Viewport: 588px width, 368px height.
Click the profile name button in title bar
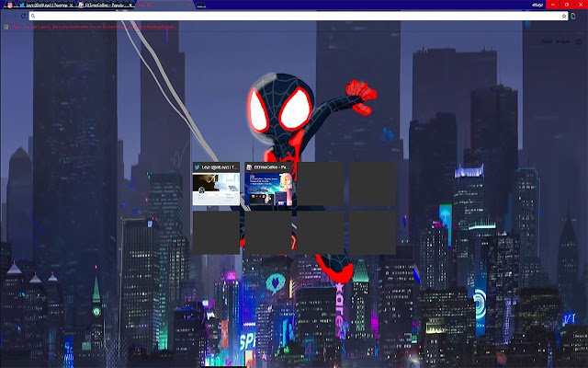click(x=537, y=5)
